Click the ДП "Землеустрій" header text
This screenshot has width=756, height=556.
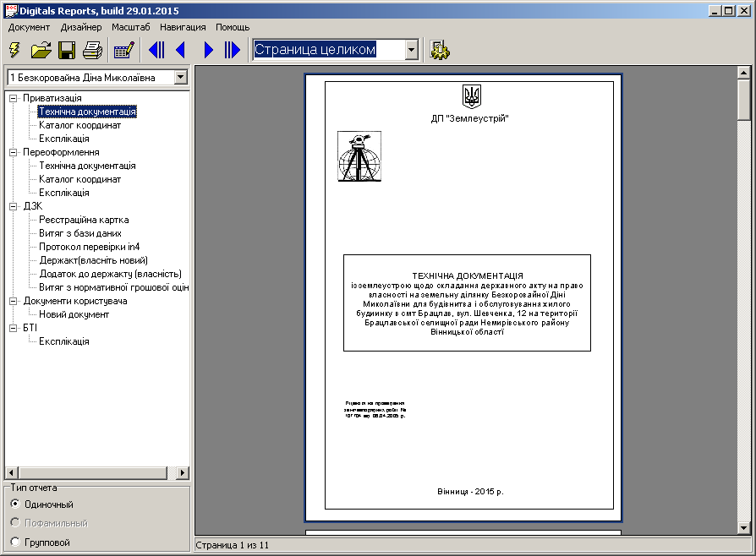click(469, 118)
